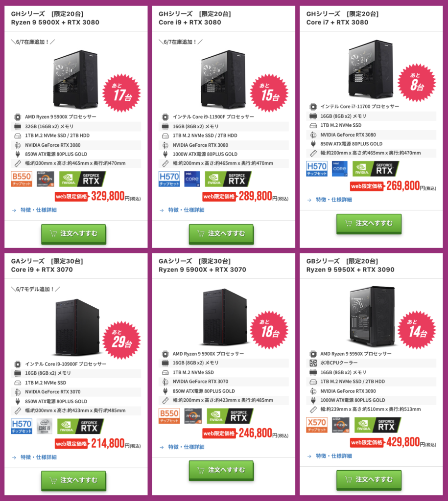This screenshot has width=448, height=501.
Task: Select the GB series tower PC image
Action: click(372, 317)
